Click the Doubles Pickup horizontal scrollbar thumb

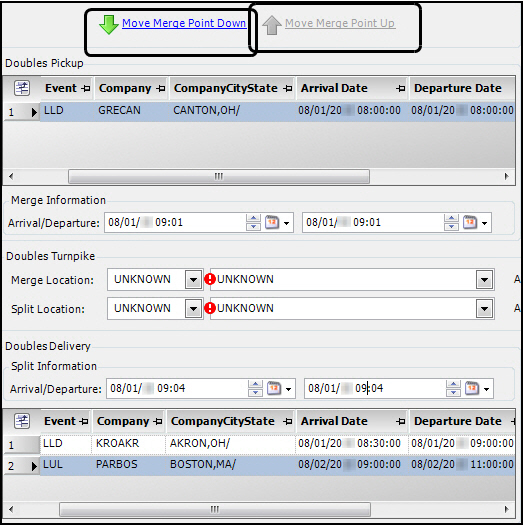click(219, 176)
